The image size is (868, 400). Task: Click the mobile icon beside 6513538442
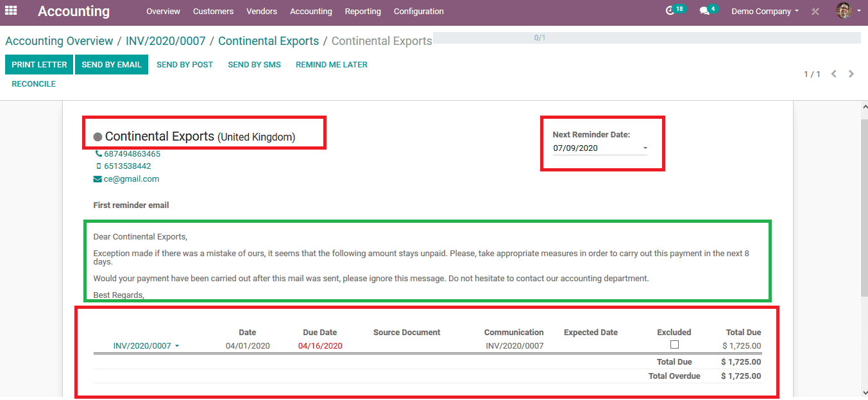(99, 166)
